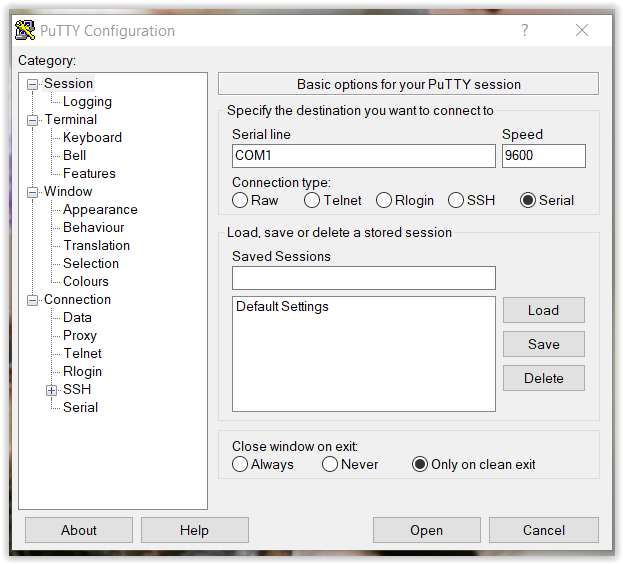Open the Logging category

coord(87,102)
